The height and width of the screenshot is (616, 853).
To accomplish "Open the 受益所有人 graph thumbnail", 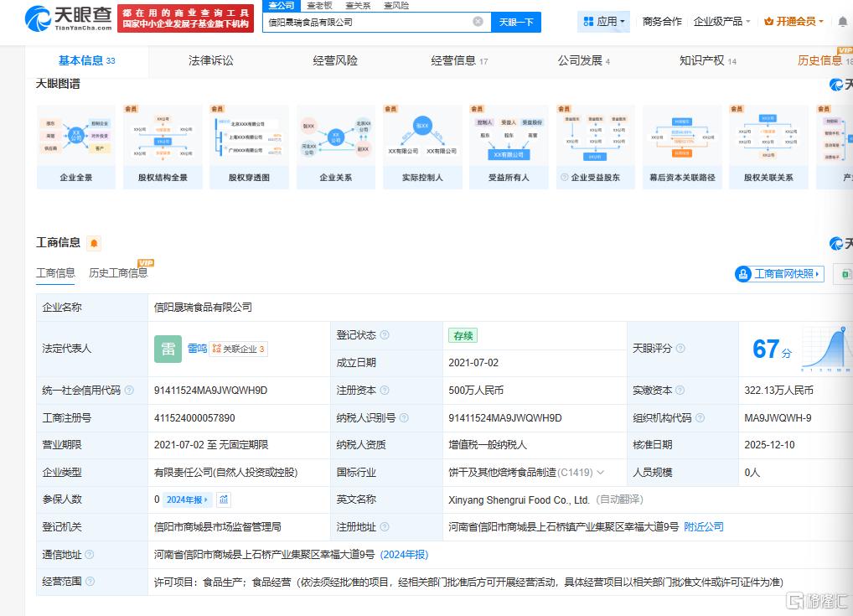I will point(509,147).
